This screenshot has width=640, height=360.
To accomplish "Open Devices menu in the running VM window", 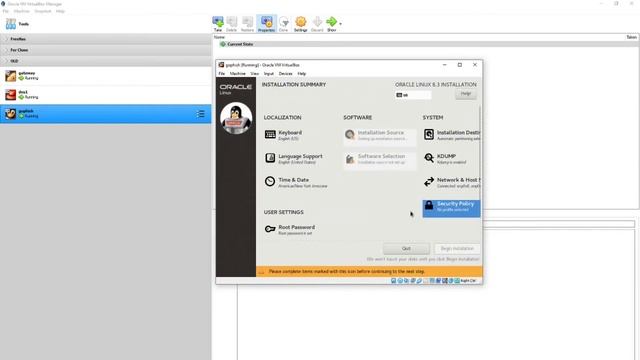I will click(285, 73).
